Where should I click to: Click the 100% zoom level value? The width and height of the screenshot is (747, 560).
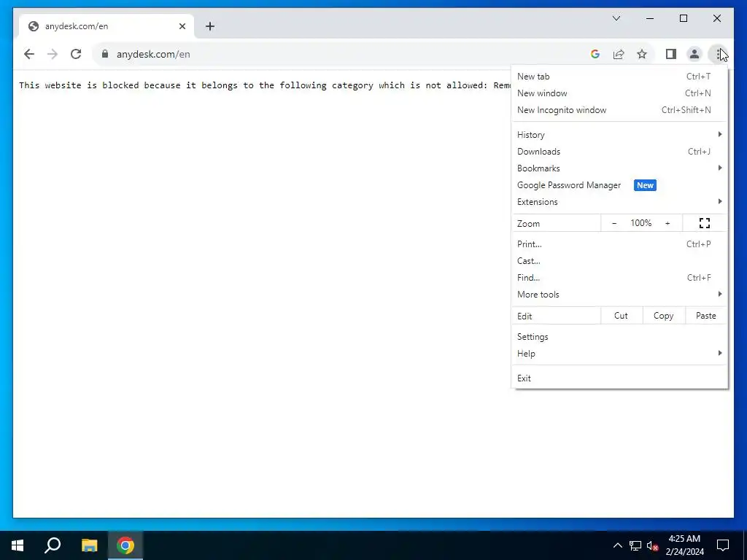pyautogui.click(x=640, y=223)
